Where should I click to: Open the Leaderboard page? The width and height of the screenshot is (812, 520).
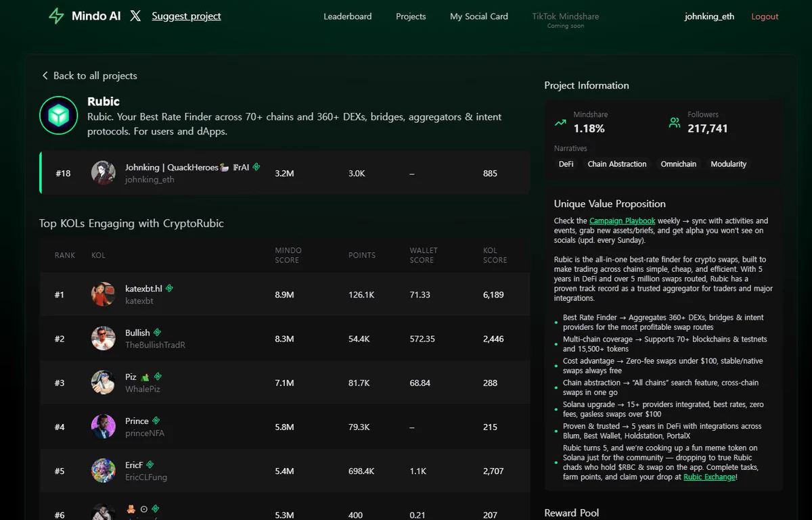point(348,16)
